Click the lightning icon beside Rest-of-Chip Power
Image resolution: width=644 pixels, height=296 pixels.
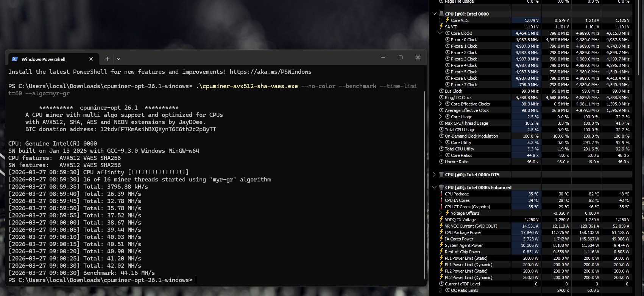click(441, 252)
